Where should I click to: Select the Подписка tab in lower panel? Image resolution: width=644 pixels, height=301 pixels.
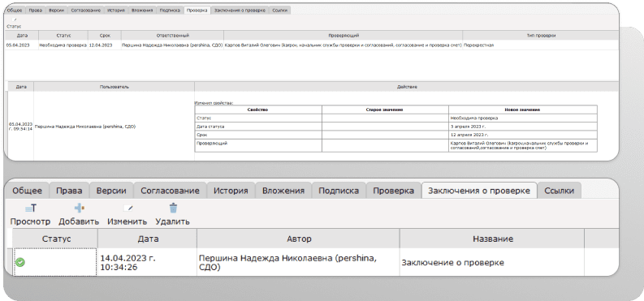pyautogui.click(x=339, y=191)
